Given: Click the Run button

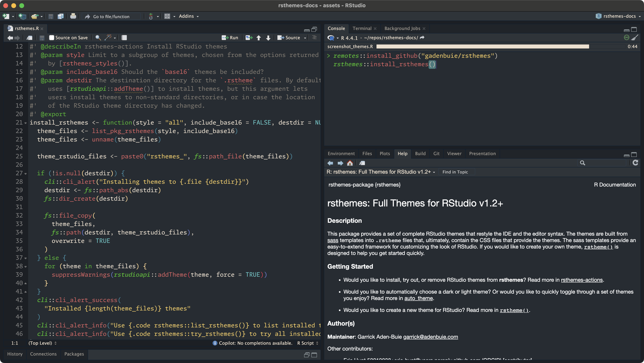Looking at the screenshot, I should point(230,37).
